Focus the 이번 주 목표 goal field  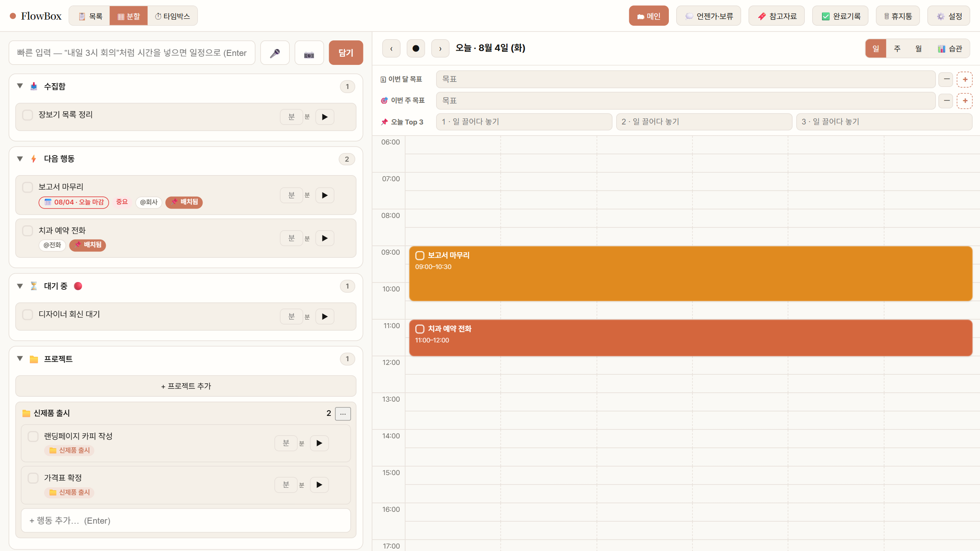coord(686,101)
